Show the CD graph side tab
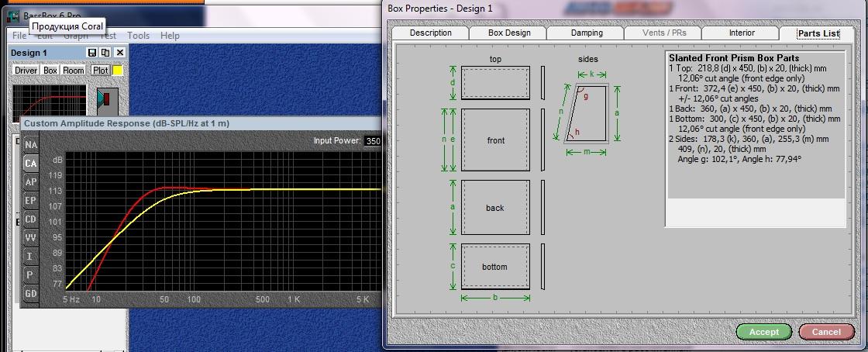Screen dimensions: 868x352 pos(31,219)
